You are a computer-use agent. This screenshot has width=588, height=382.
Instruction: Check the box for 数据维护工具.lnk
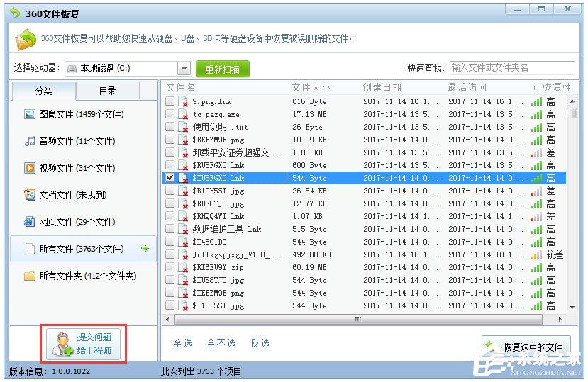tap(170, 228)
